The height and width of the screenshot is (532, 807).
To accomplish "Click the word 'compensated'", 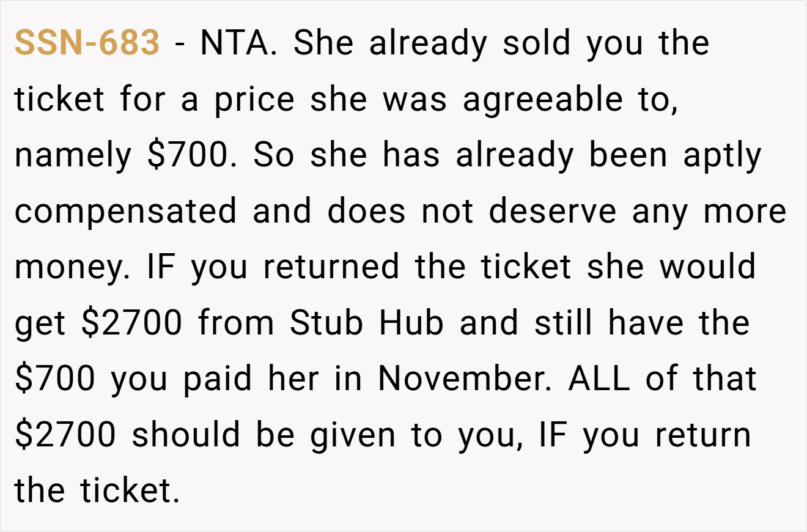I will click(125, 213).
